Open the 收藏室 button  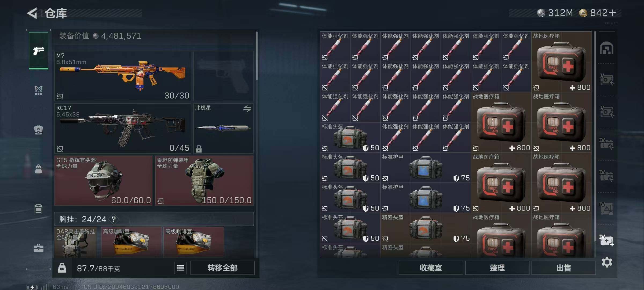click(431, 268)
